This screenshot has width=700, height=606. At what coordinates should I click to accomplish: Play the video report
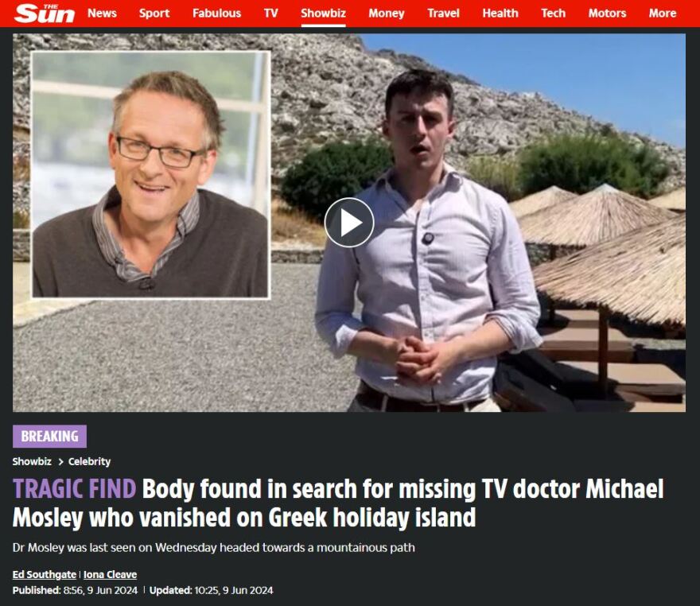click(x=349, y=223)
